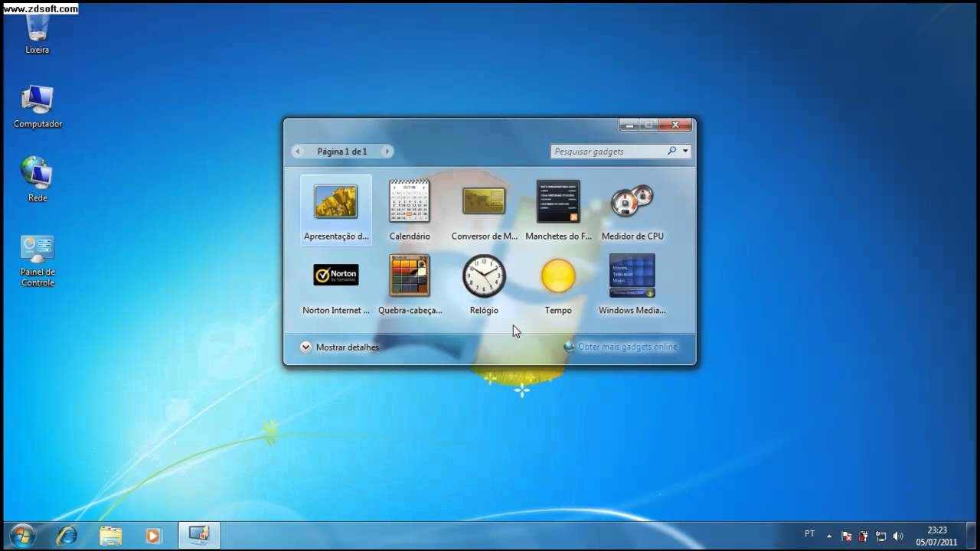The height and width of the screenshot is (551, 980).
Task: Select the Conversor de Moeda gadget
Action: point(484,209)
